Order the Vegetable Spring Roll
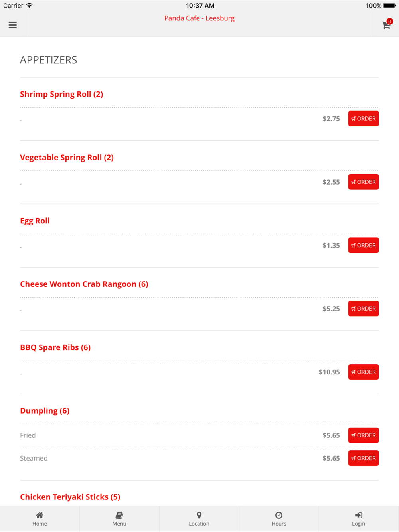This screenshot has height=532, width=399. pos(363,182)
